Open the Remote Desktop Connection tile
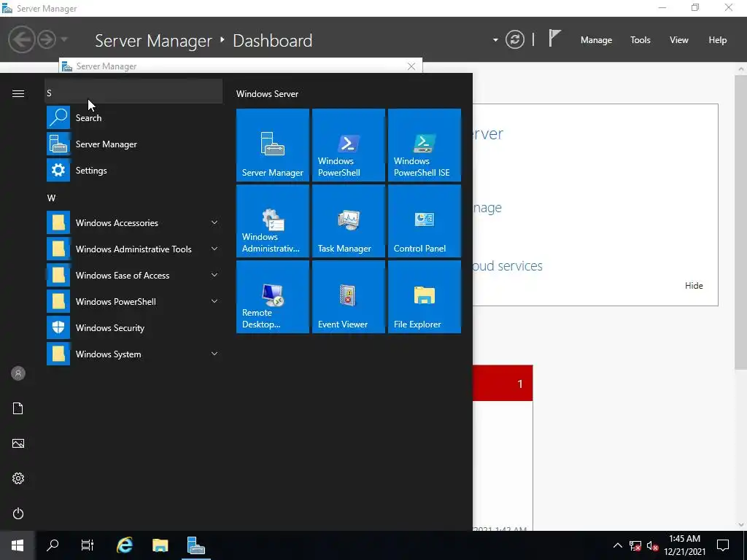The height and width of the screenshot is (560, 747). [x=273, y=297]
